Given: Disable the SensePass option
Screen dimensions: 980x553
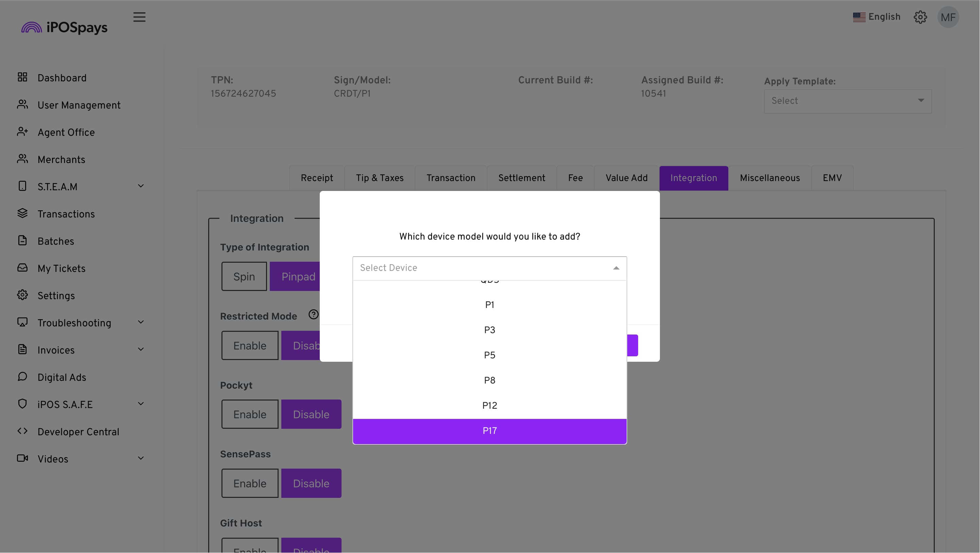Looking at the screenshot, I should [311, 484].
